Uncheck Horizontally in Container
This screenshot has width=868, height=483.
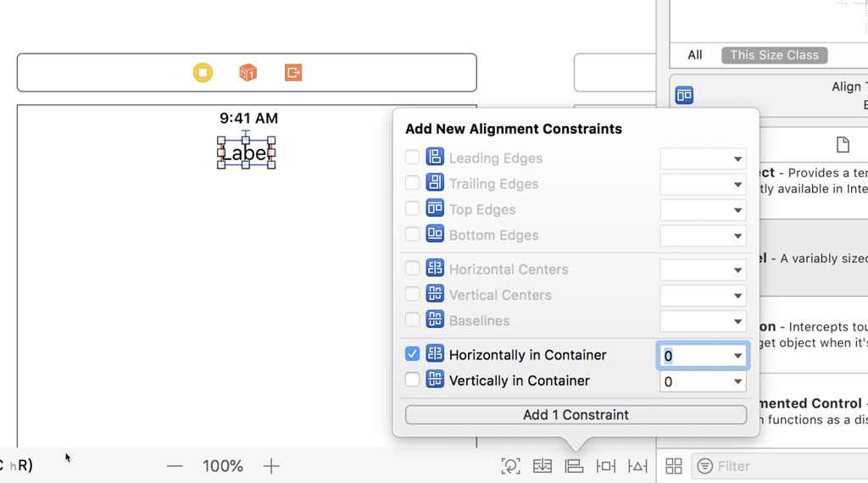point(413,354)
